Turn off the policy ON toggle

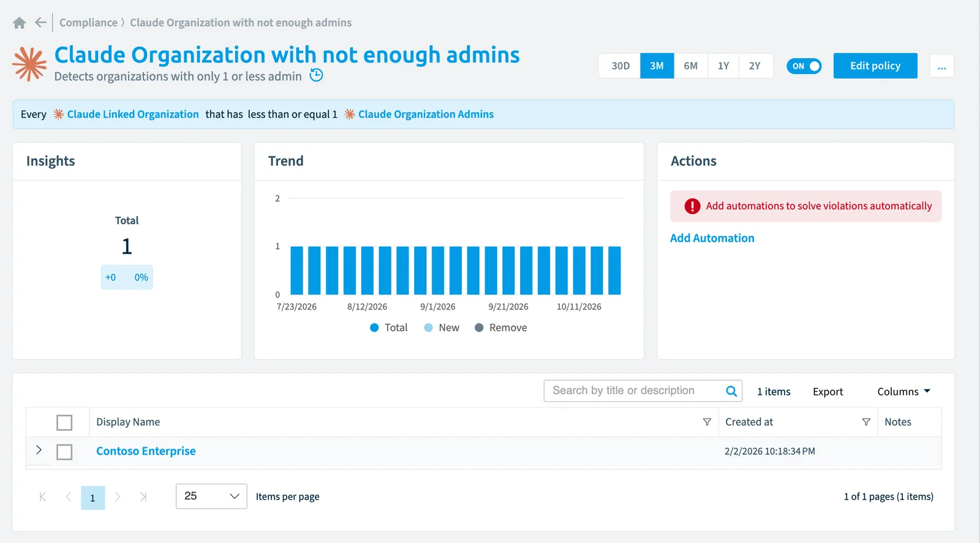(x=804, y=66)
